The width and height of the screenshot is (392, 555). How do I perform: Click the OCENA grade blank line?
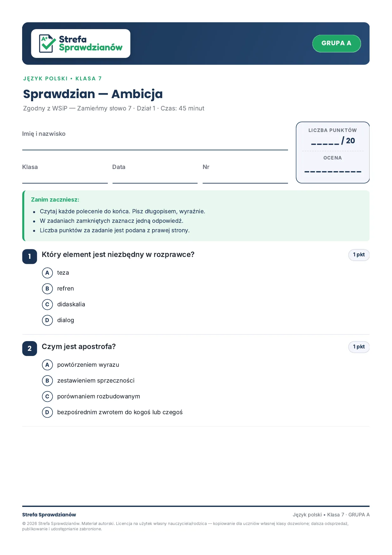333,172
